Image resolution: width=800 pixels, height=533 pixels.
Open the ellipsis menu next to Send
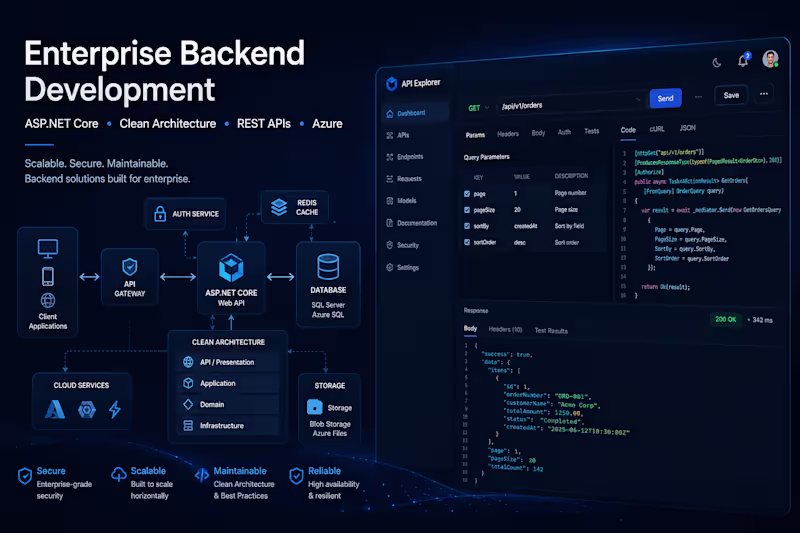coord(698,96)
